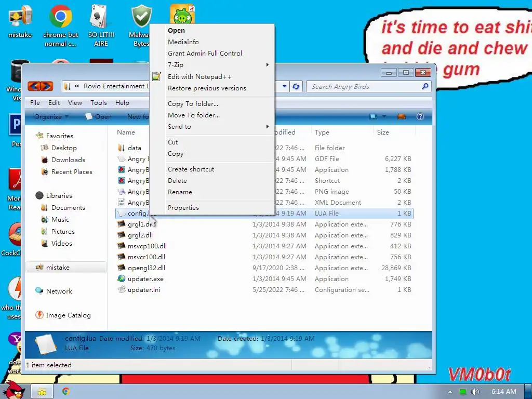Change view using the view icon
532x399 pixels.
(373, 117)
